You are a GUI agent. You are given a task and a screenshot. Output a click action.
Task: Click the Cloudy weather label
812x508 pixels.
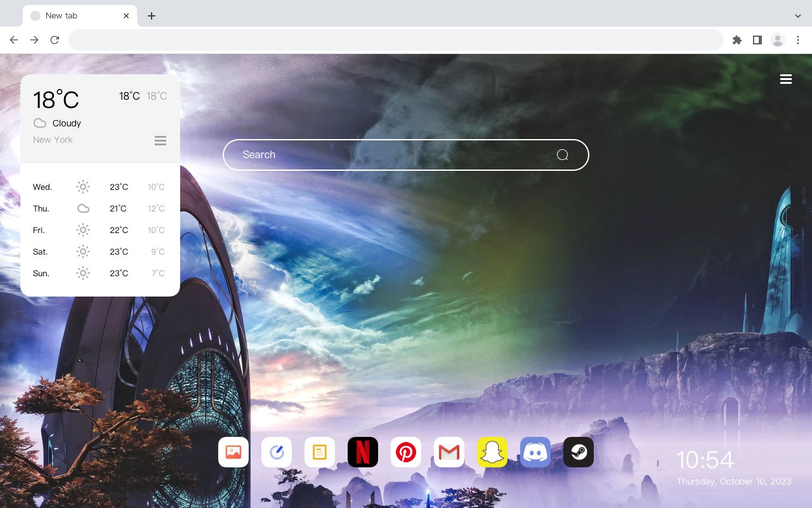pos(67,123)
